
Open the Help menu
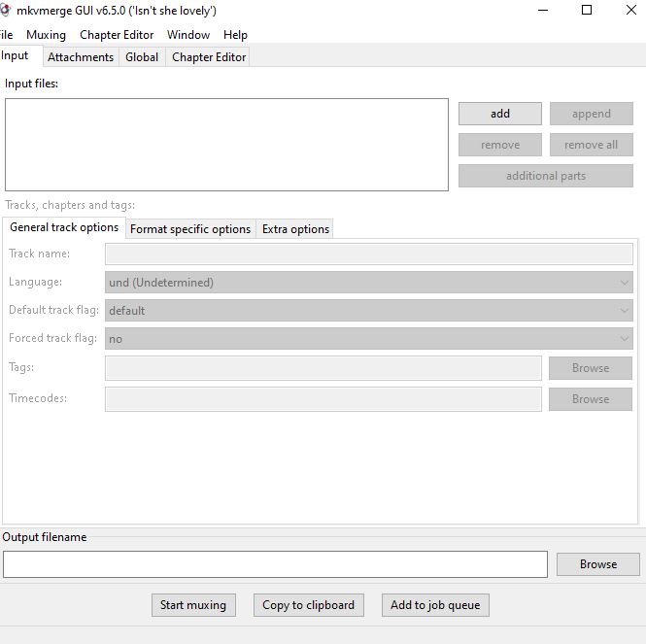click(235, 35)
